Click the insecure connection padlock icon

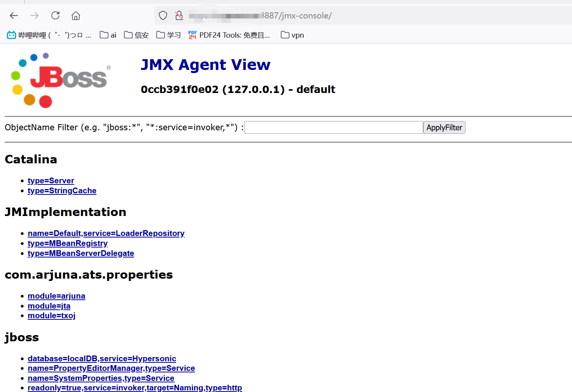(x=179, y=15)
